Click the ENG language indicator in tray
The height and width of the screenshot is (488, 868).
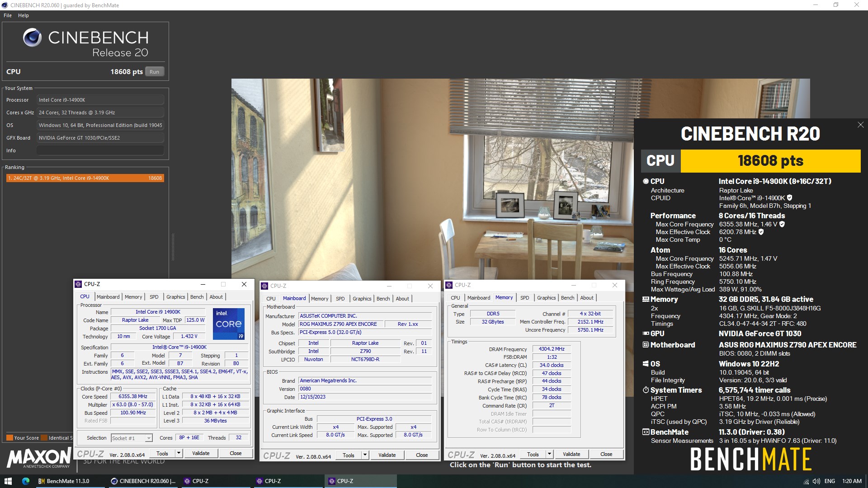(x=830, y=481)
